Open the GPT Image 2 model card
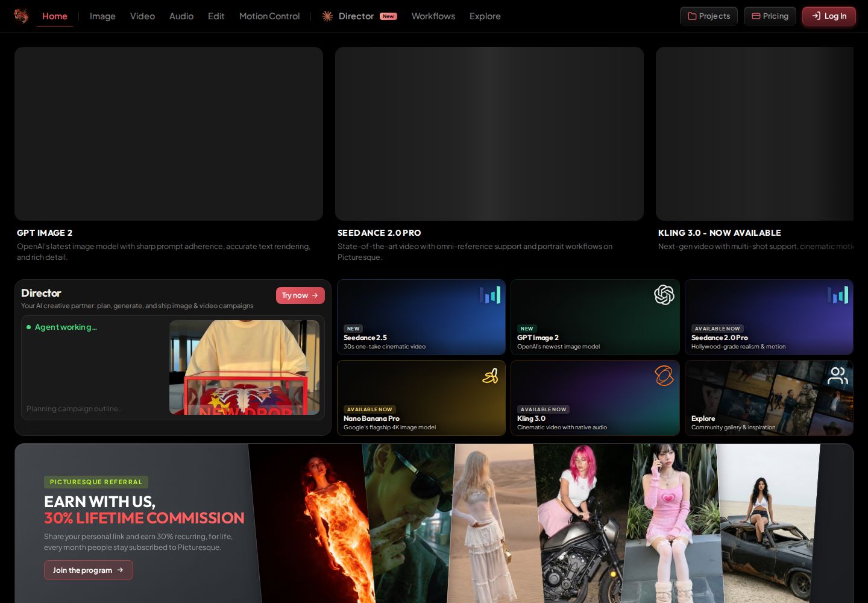The width and height of the screenshot is (868, 603). (x=595, y=317)
